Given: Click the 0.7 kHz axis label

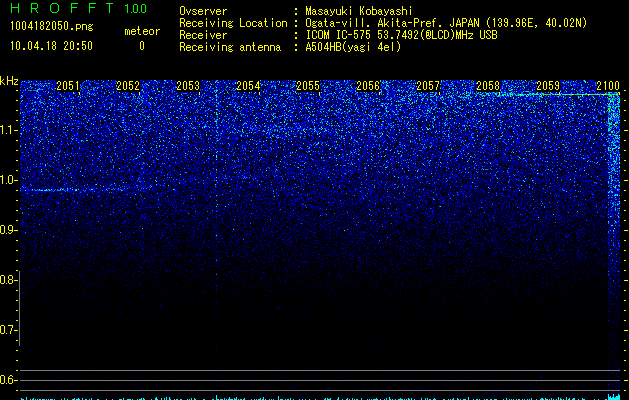Looking at the screenshot, I should [9, 330].
